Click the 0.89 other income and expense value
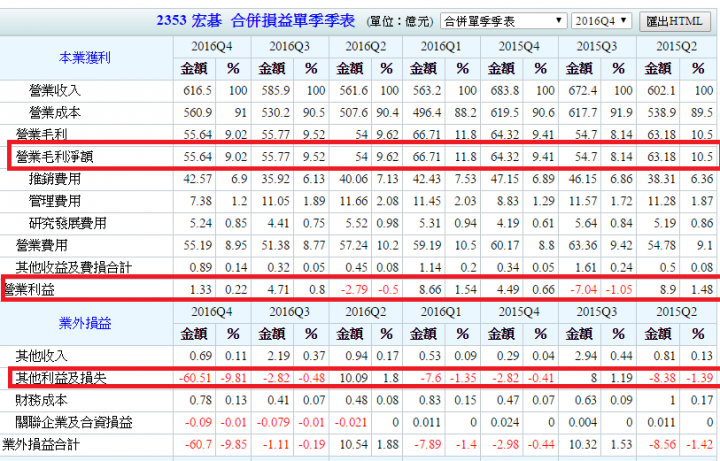720x461 pixels. click(201, 267)
